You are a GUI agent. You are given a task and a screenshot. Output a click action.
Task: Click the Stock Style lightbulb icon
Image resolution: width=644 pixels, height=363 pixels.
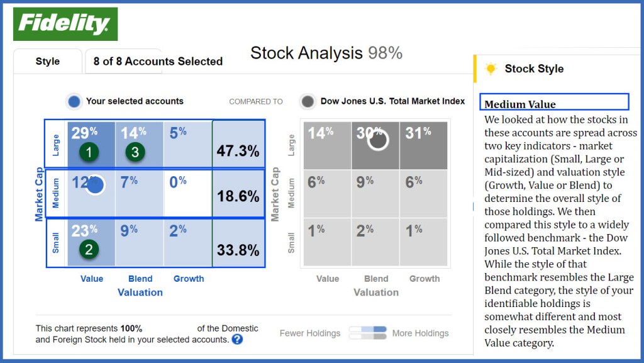(491, 69)
